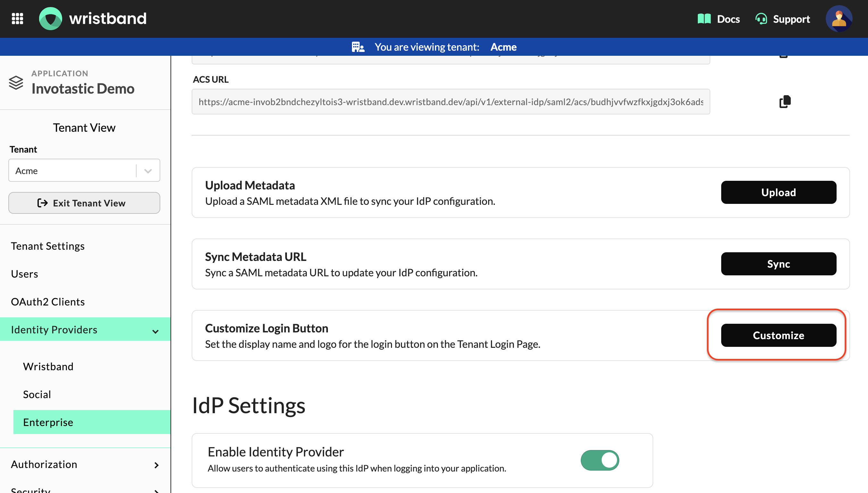868x493 pixels.
Task: Go to Users in sidebar
Action: (24, 274)
